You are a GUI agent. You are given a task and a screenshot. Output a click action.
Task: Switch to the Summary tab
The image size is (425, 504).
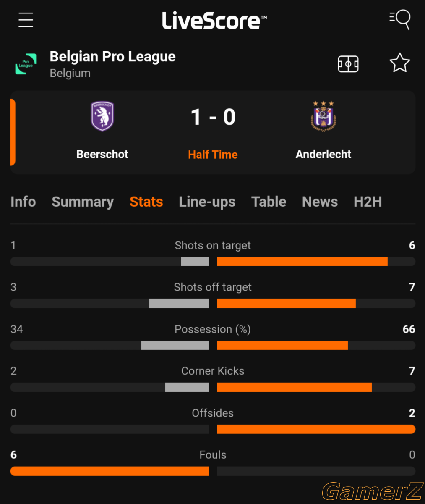point(83,202)
